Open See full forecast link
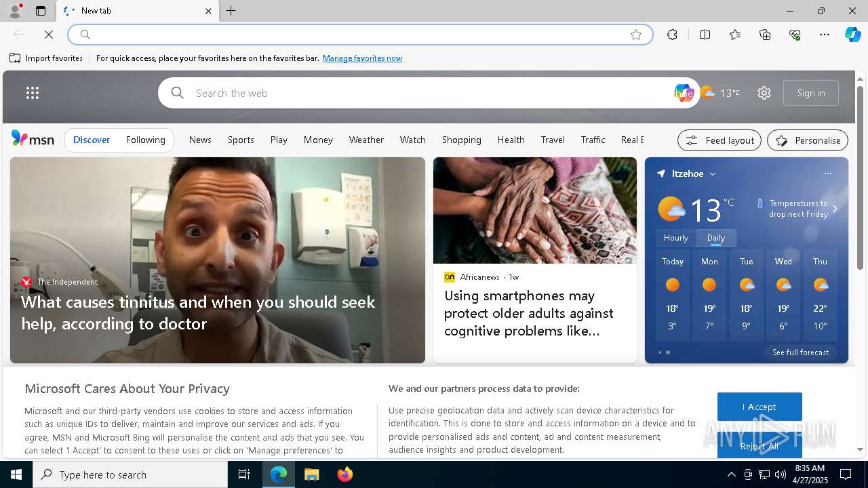The height and width of the screenshot is (488, 868). [x=800, y=352]
